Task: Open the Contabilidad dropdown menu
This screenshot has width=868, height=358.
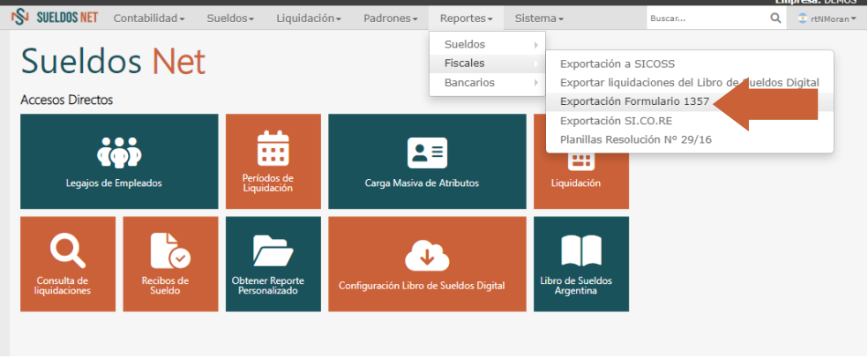Action: pos(149,19)
